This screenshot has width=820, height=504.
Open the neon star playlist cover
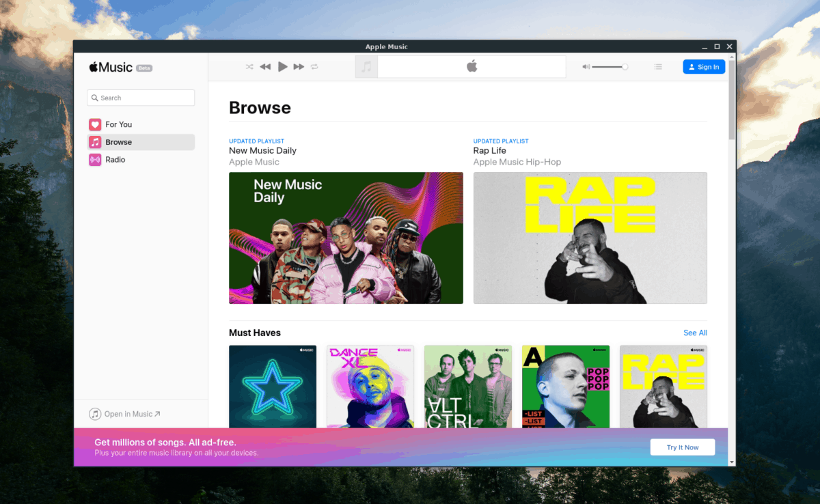pos(273,387)
